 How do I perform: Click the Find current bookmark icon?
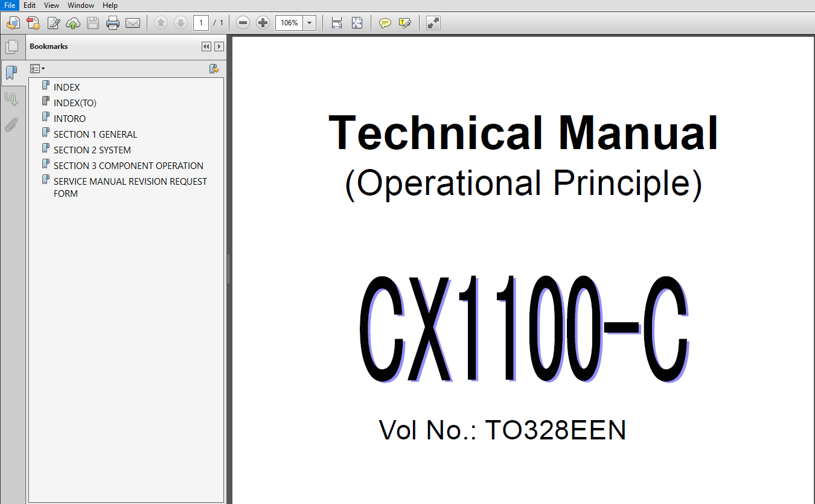pos(214,69)
